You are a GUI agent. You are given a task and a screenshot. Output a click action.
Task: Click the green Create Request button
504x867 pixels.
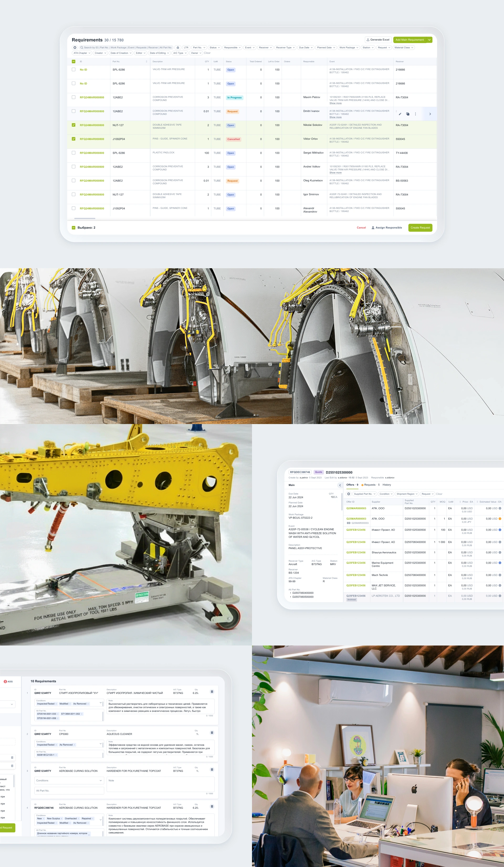pyautogui.click(x=420, y=228)
